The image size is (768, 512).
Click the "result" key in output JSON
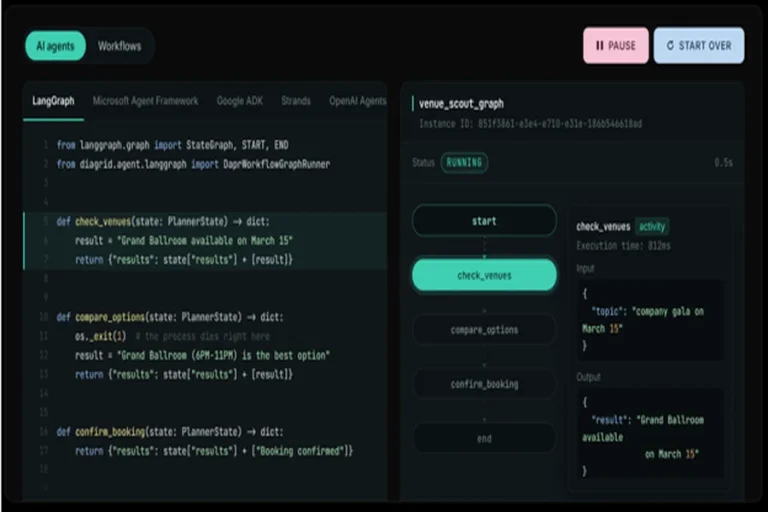click(611, 420)
